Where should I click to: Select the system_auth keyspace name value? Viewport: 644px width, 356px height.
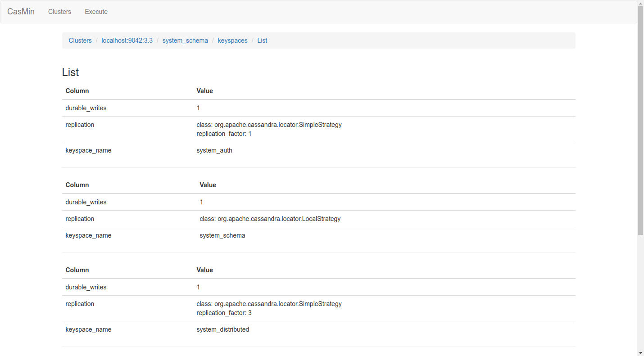[x=214, y=150]
